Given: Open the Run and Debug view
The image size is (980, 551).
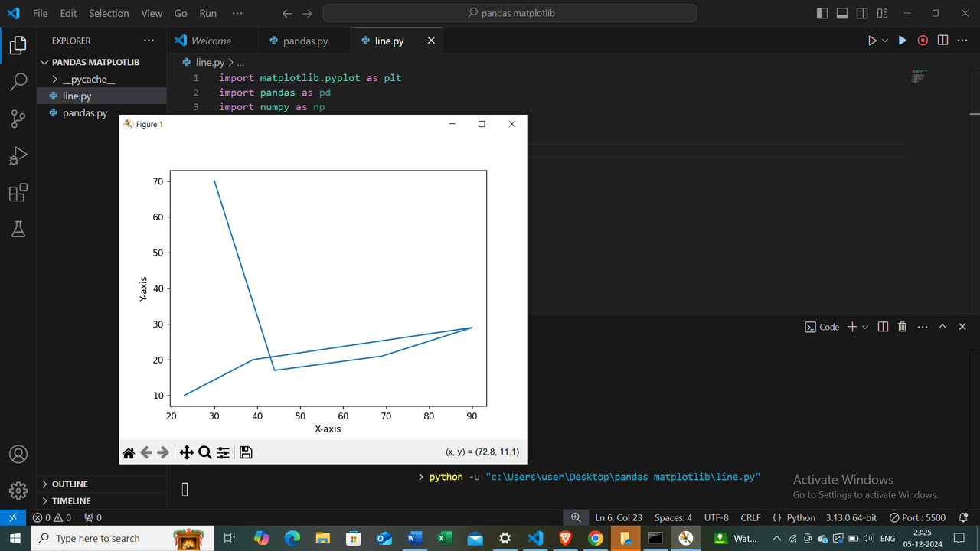Looking at the screenshot, I should [18, 155].
